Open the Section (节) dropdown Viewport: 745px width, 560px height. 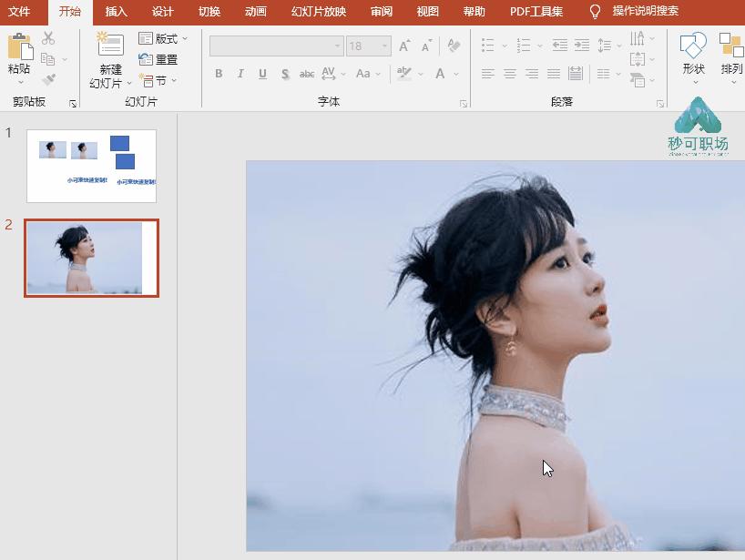[x=158, y=80]
